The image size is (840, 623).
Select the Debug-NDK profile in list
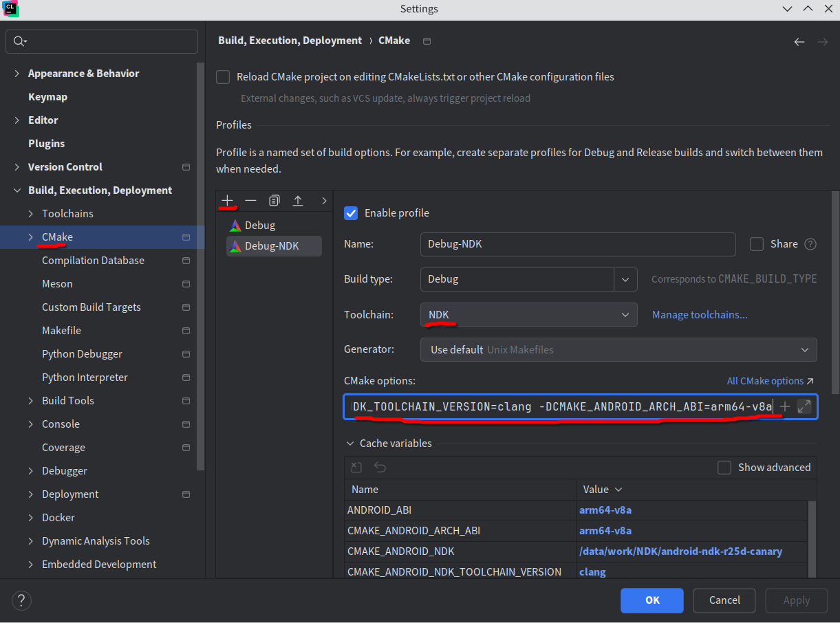(274, 246)
